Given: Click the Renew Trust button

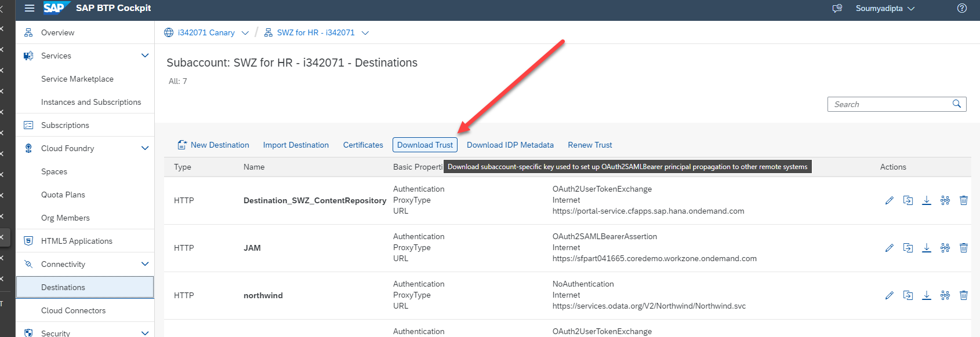Looking at the screenshot, I should (x=590, y=145).
